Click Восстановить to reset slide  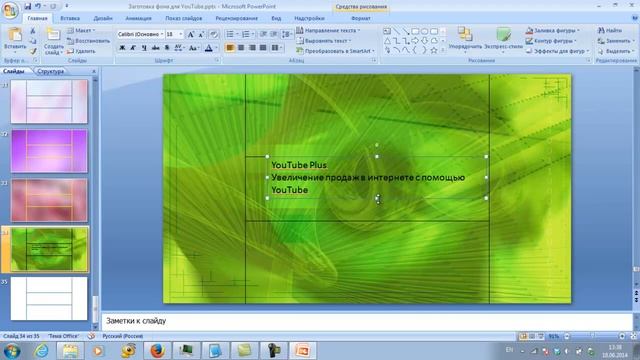[x=89, y=41]
